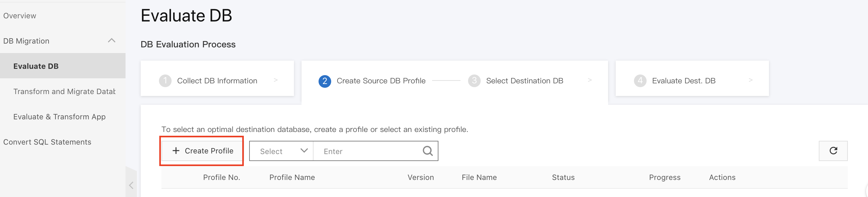
Task: Click the Create Profile button
Action: point(202,151)
